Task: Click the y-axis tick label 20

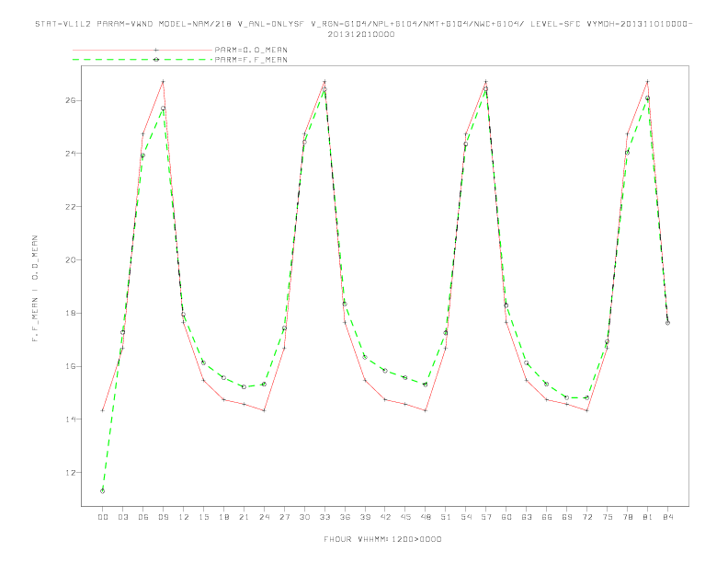Action: (x=70, y=259)
